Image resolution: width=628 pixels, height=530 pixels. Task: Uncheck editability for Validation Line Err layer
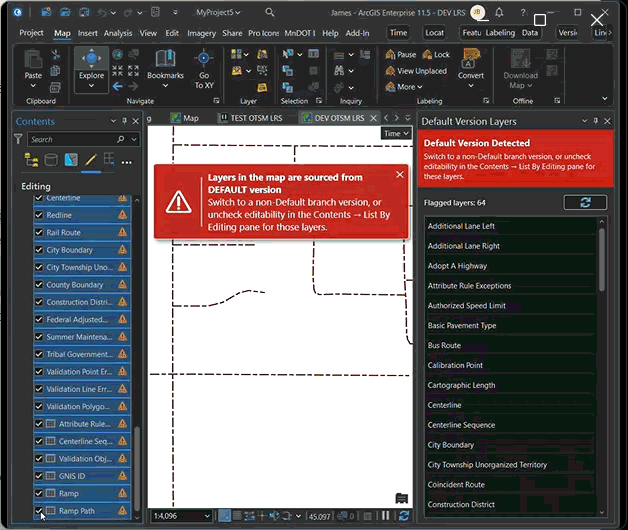click(x=39, y=389)
